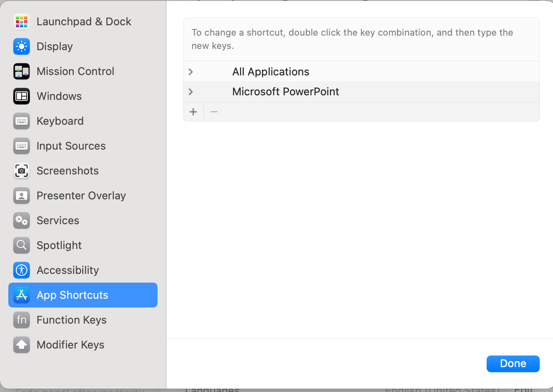Viewport: 553px width, 392px height.
Task: Expand the Microsoft PowerPoint row
Action: coord(191,92)
